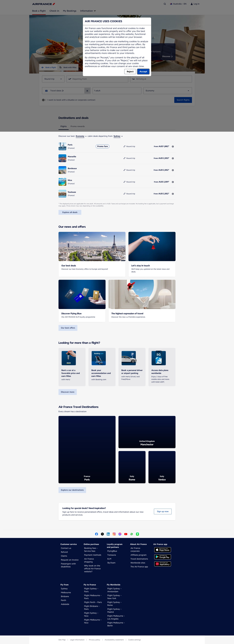Screen dimensions: 234x644
Task: Select the Book a flight search tab
Action: tap(49, 68)
